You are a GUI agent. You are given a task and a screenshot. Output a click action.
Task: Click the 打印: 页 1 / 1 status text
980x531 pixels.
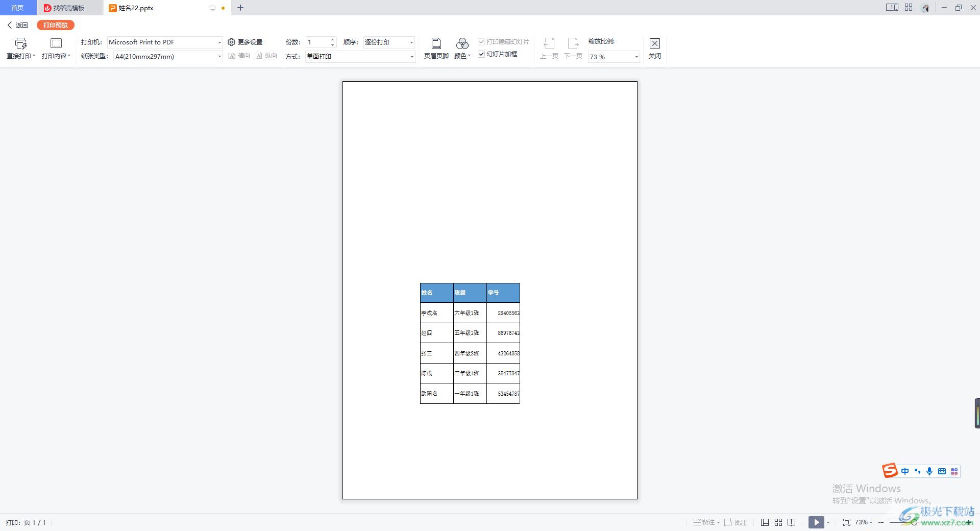26,522
